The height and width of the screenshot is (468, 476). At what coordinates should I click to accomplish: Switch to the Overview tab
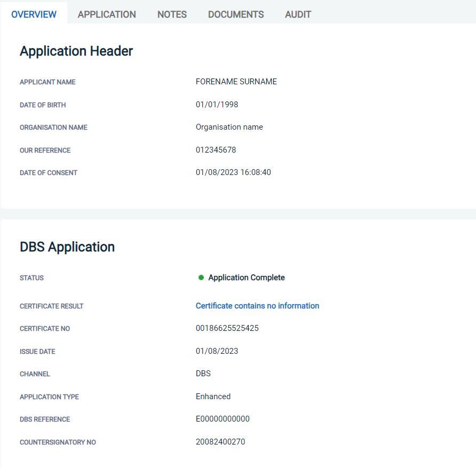pyautogui.click(x=34, y=14)
